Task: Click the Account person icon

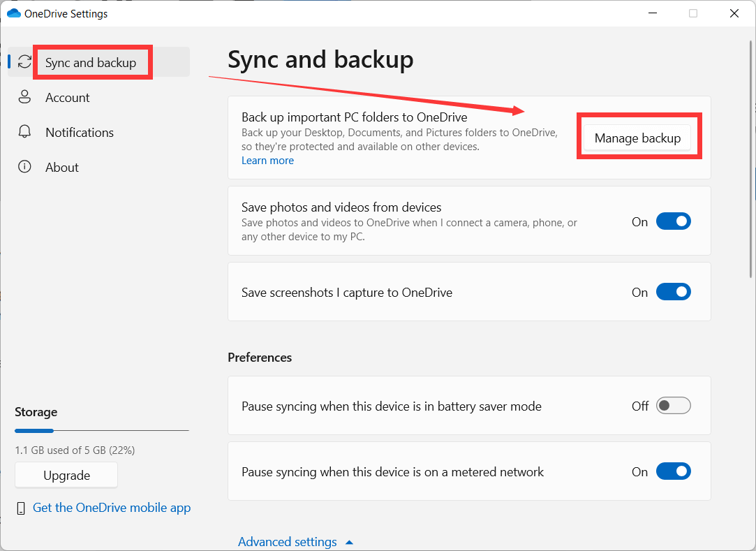Action: [x=25, y=97]
